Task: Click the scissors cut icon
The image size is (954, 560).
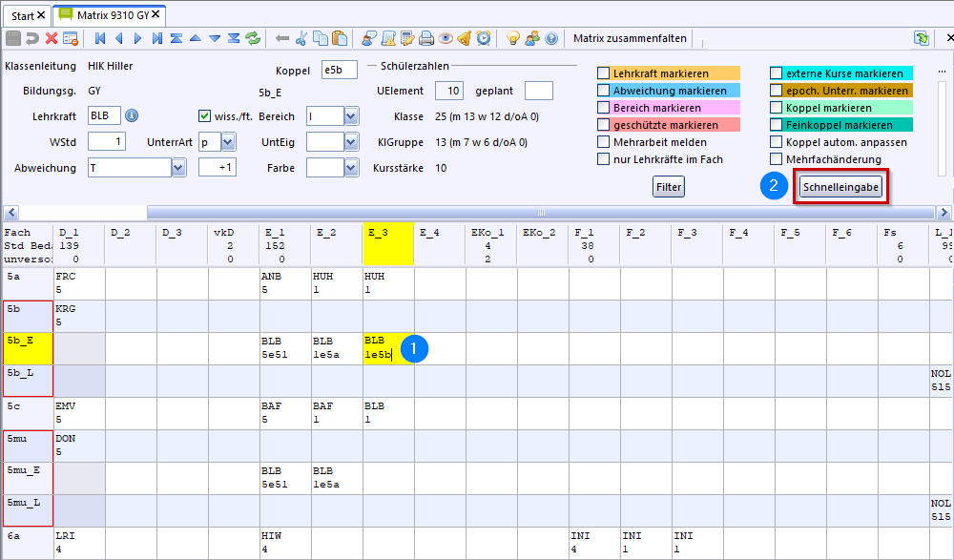Action: 301,38
